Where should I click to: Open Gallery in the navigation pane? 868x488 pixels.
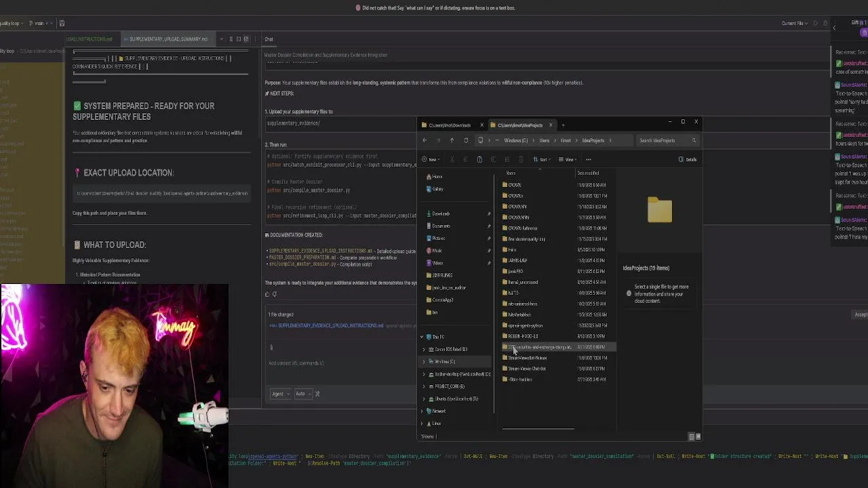pyautogui.click(x=438, y=189)
